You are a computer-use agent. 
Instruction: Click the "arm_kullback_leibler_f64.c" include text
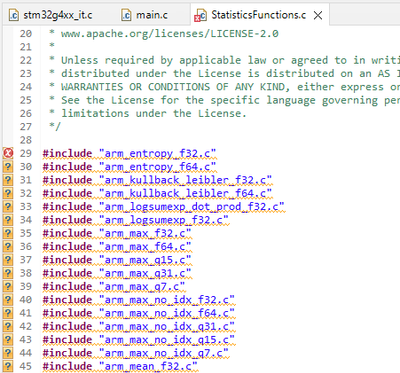coord(186,193)
